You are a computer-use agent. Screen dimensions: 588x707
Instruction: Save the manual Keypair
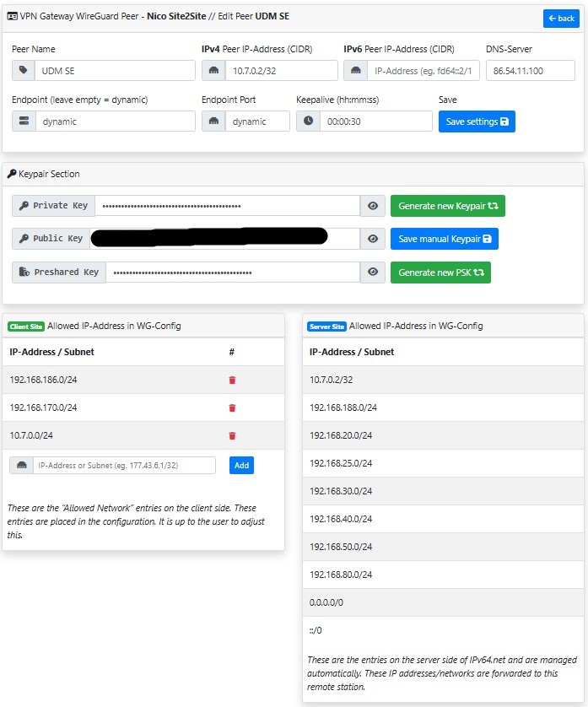[x=444, y=240]
